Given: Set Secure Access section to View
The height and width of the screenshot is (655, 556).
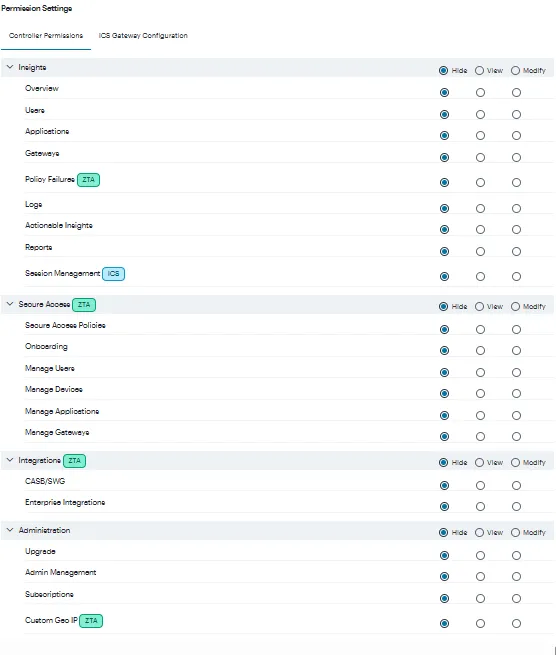Looking at the screenshot, I should coord(480,307).
